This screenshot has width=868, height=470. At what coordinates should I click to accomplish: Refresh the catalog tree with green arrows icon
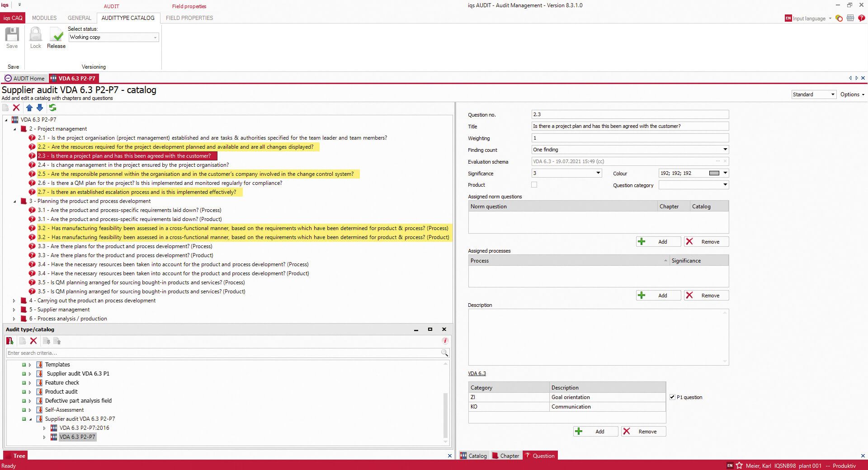point(52,108)
